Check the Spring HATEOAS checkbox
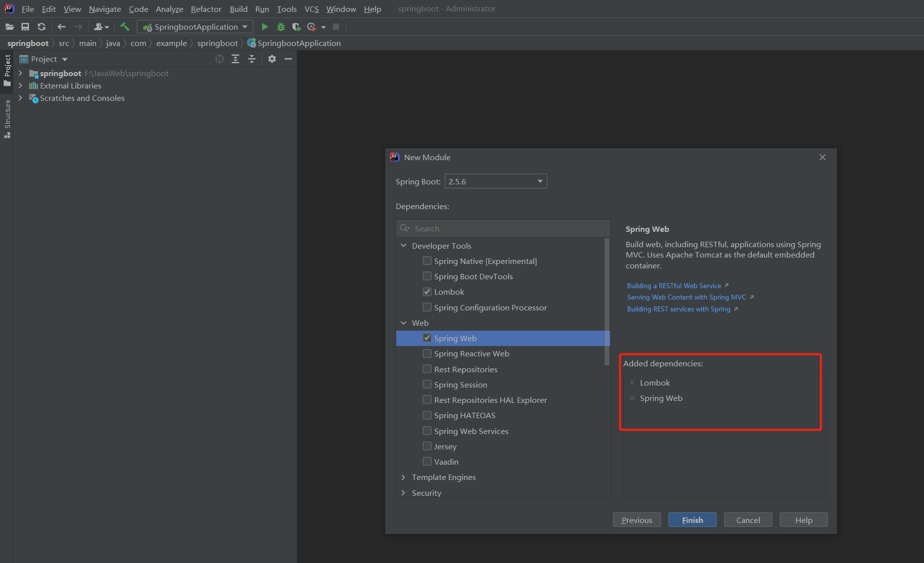The height and width of the screenshot is (563, 924). click(x=427, y=415)
